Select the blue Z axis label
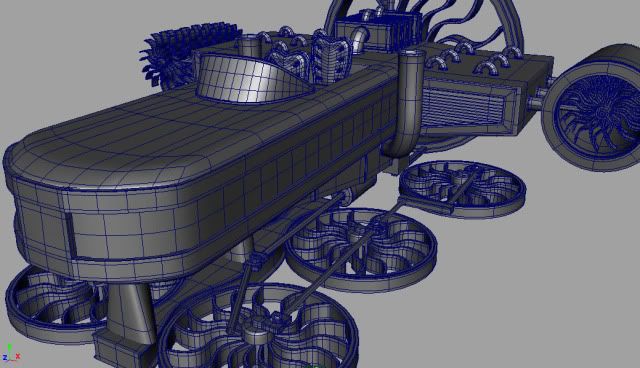This screenshot has width=640, height=368. coord(4,358)
